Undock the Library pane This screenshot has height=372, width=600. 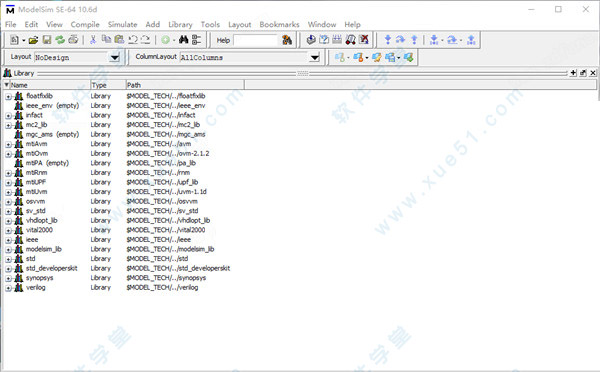click(x=583, y=73)
